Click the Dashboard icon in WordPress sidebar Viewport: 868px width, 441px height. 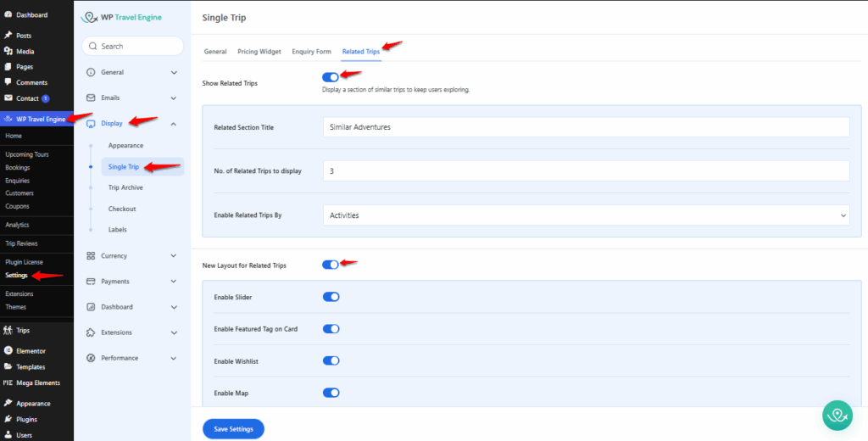point(8,15)
